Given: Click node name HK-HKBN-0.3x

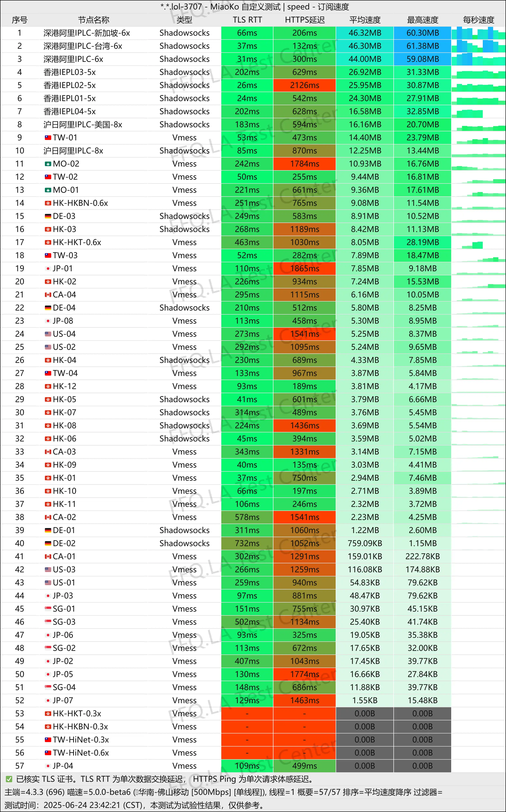Looking at the screenshot, I should click(80, 727).
